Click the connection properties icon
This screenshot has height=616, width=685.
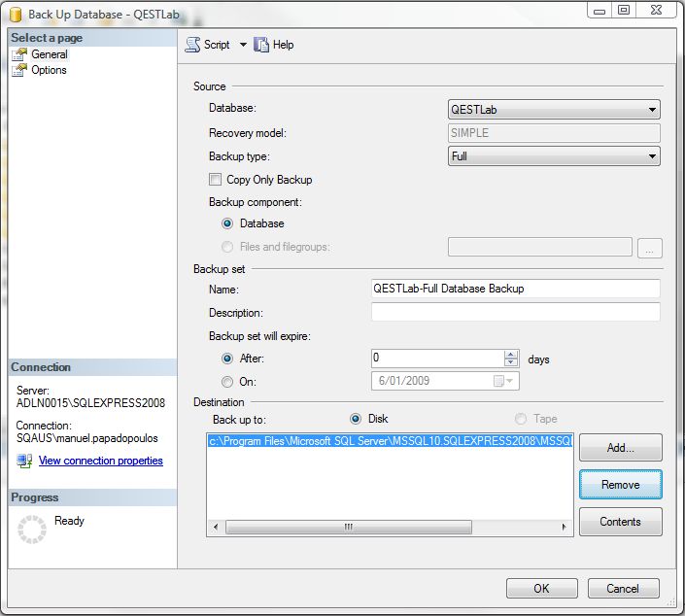(24, 461)
